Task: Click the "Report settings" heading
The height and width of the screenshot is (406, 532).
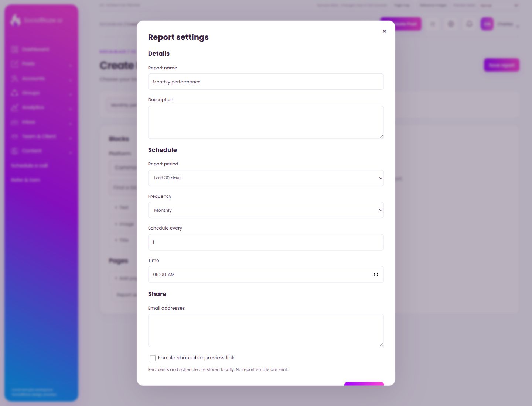Action: point(178,37)
